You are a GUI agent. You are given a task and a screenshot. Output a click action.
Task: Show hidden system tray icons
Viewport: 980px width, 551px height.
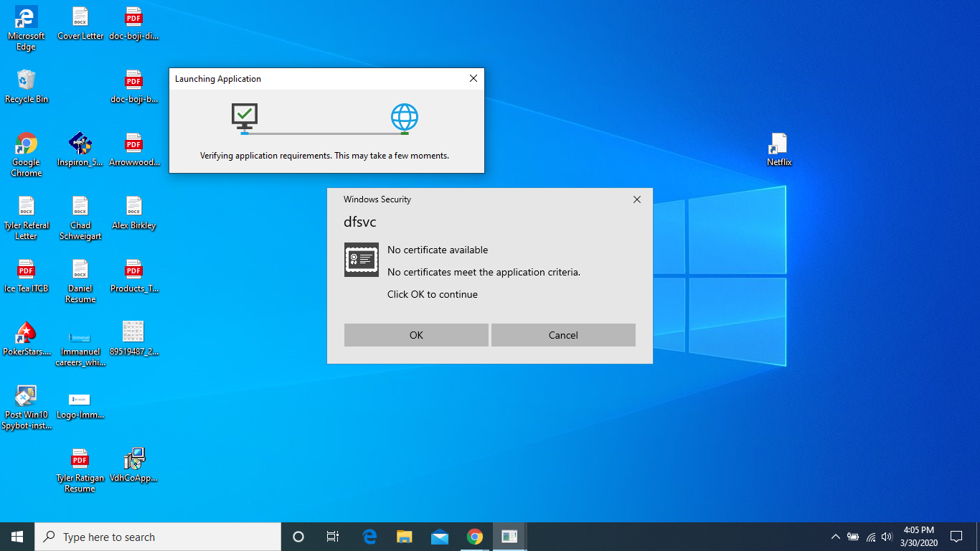tap(835, 537)
